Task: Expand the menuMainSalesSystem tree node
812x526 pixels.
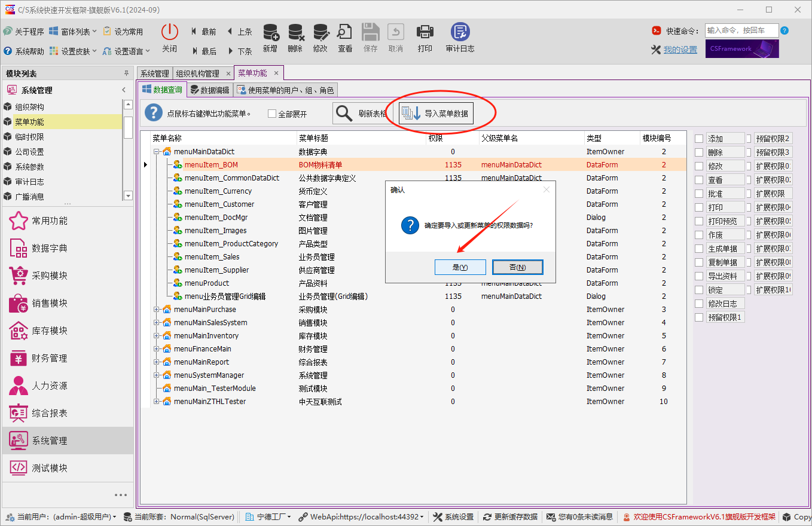Action: 157,323
